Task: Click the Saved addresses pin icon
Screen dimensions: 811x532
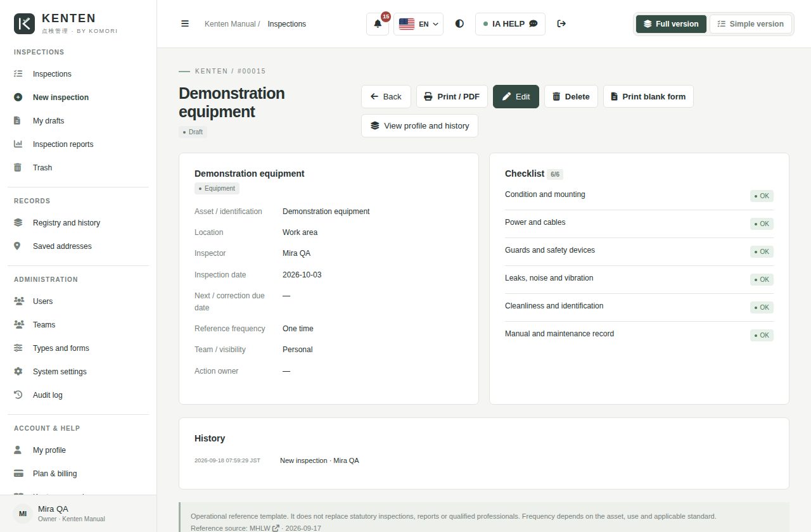Action: click(18, 246)
